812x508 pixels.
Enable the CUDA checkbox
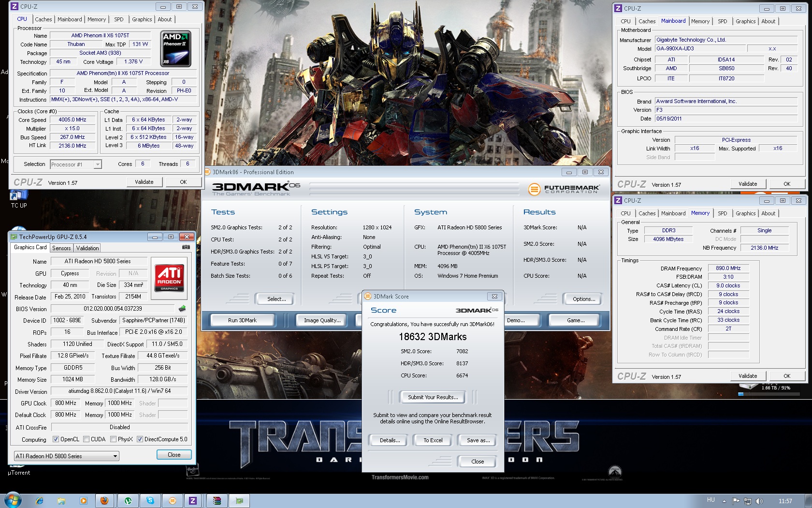(x=87, y=439)
